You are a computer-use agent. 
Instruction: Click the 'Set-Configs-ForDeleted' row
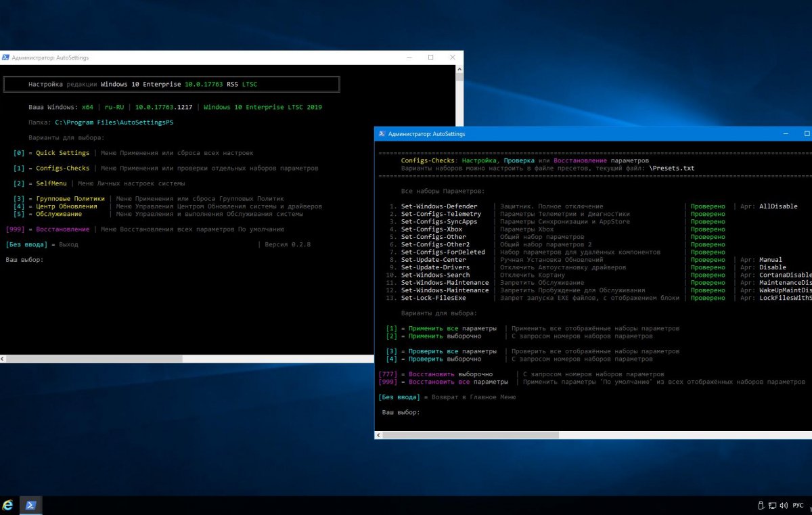(556, 252)
